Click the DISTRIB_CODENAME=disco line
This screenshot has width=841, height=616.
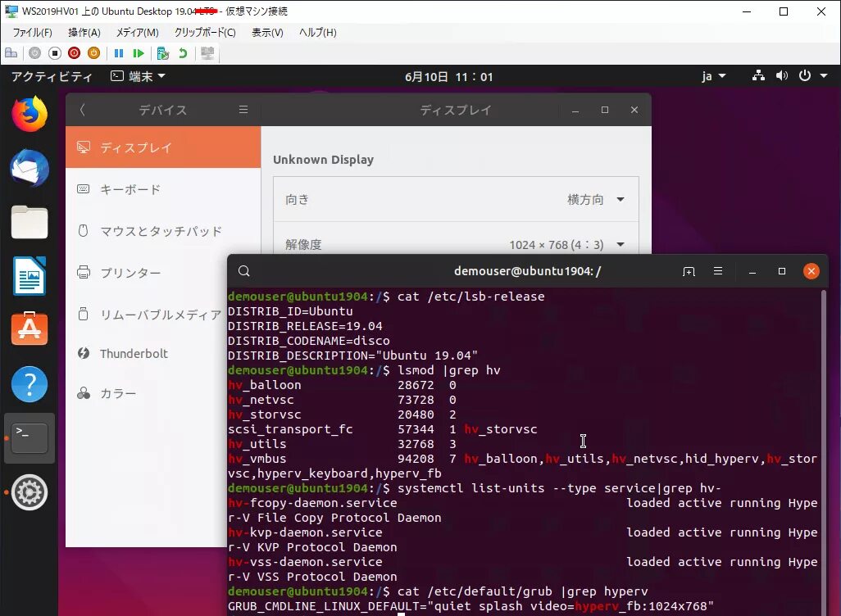pos(309,341)
